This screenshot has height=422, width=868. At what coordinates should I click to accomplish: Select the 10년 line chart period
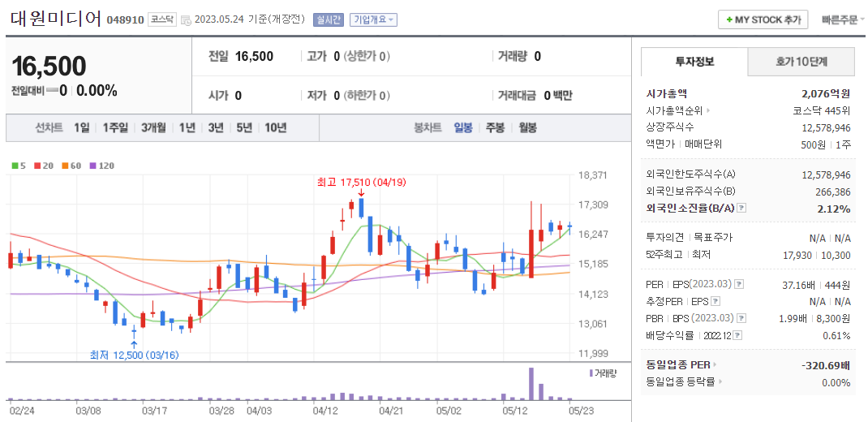click(x=276, y=128)
